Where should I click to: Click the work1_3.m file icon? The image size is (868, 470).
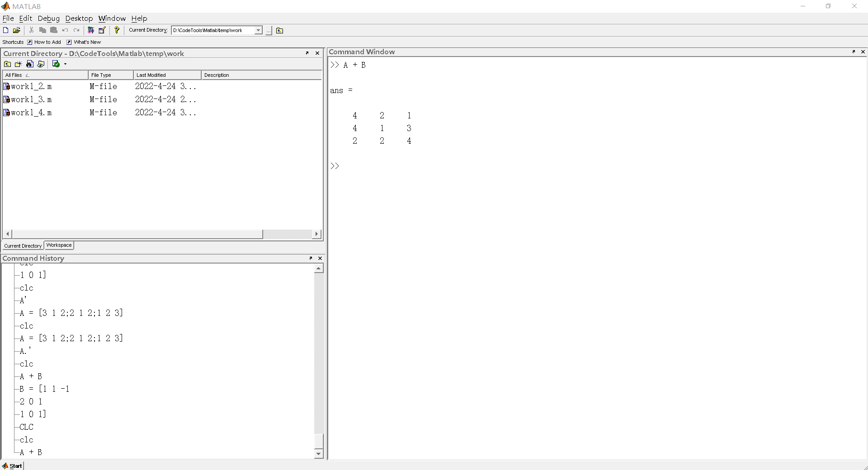pyautogui.click(x=6, y=99)
